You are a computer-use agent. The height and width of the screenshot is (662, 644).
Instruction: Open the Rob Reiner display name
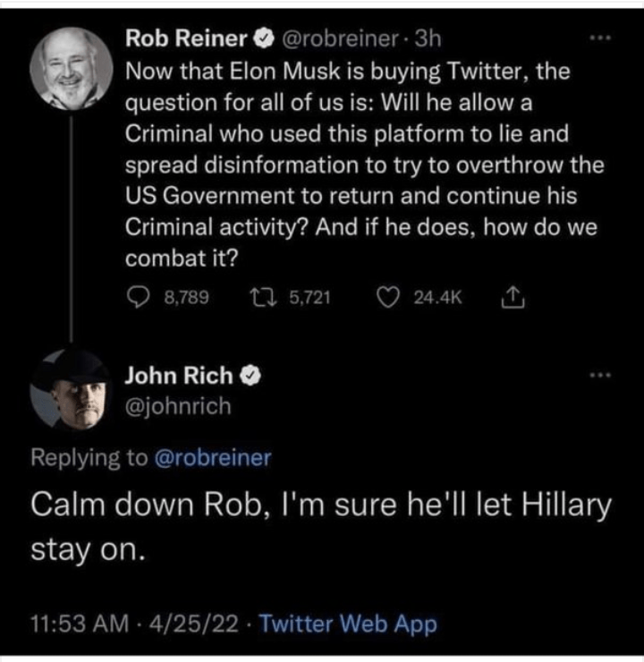click(x=186, y=38)
